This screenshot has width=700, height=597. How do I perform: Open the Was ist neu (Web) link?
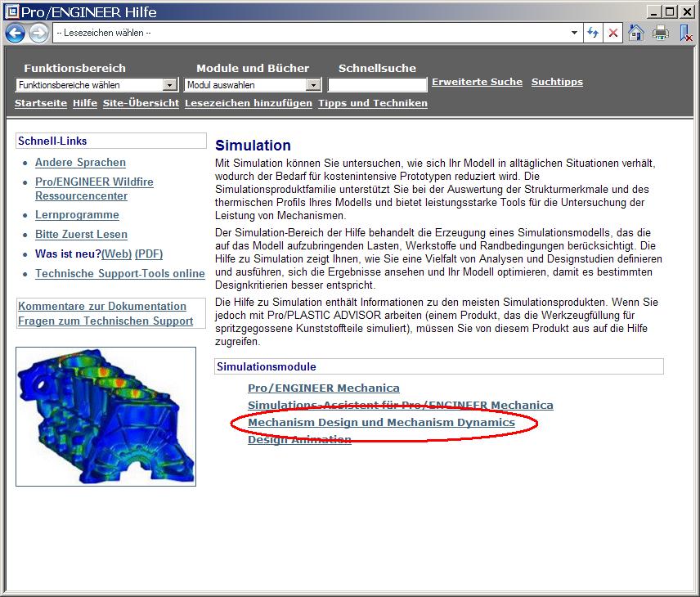pos(116,254)
